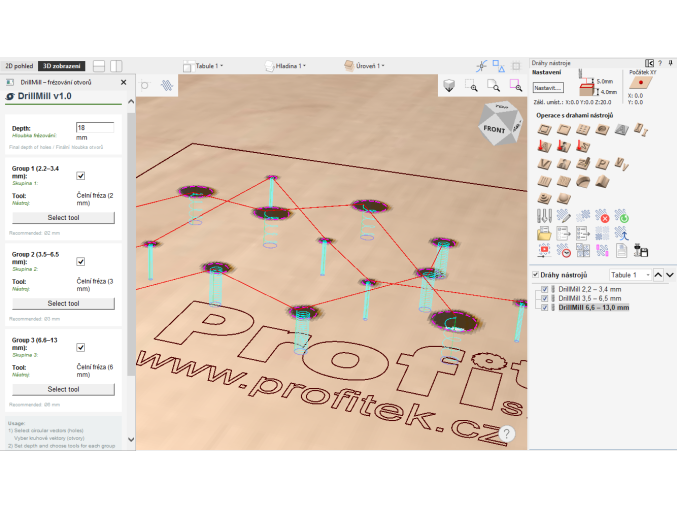Hide the DrillMill 3,5 – 6,5 mm toolpath

pyautogui.click(x=544, y=298)
